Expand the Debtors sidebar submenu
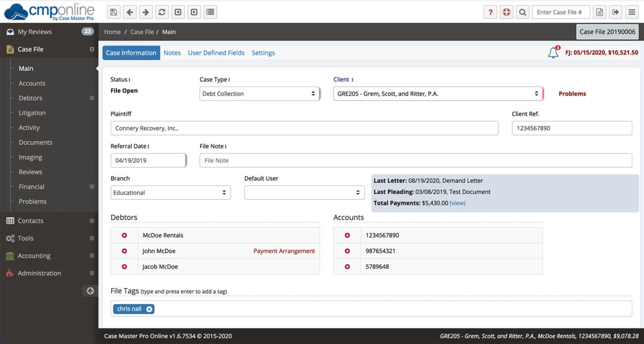Screen dimensions: 644x344 (x=92, y=98)
